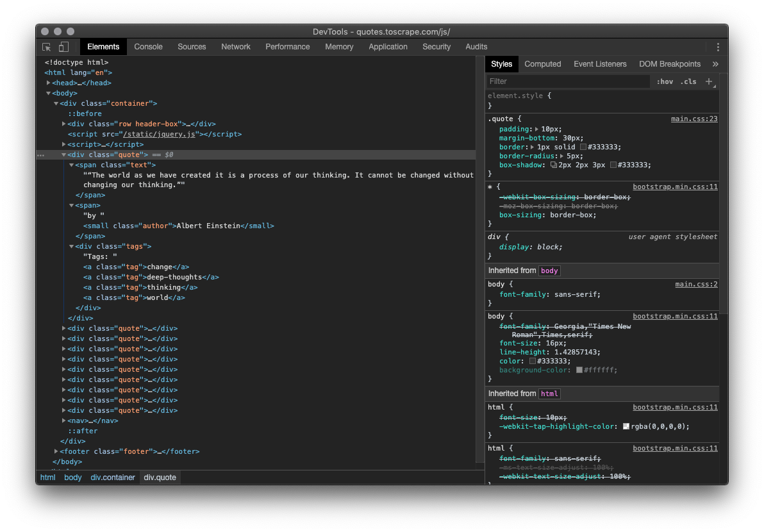
Task: Click the ellipsis beside selected div.quote row
Action: click(x=40, y=155)
